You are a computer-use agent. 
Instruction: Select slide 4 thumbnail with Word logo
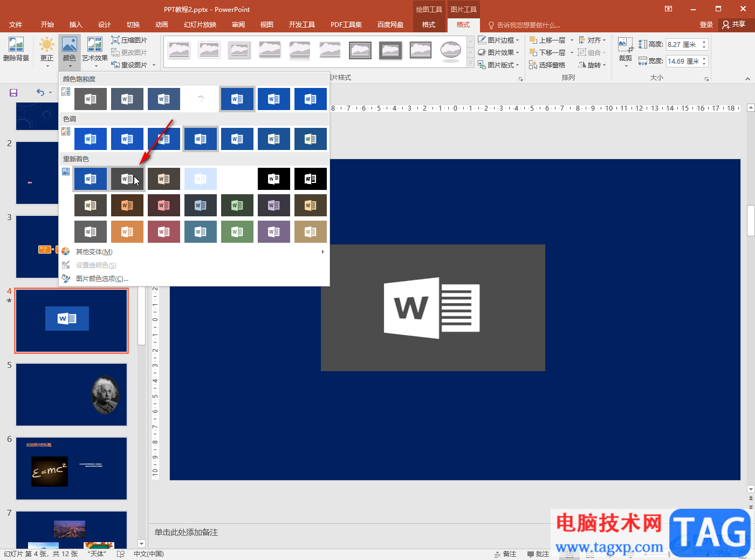[x=72, y=320]
